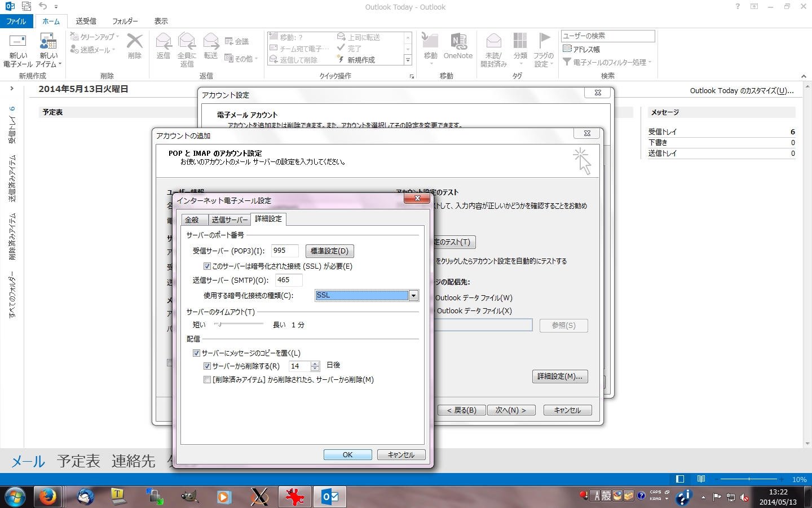Open the Clean Up (クリーンアップ) dropdown
This screenshot has width=812, height=508.
click(95, 37)
